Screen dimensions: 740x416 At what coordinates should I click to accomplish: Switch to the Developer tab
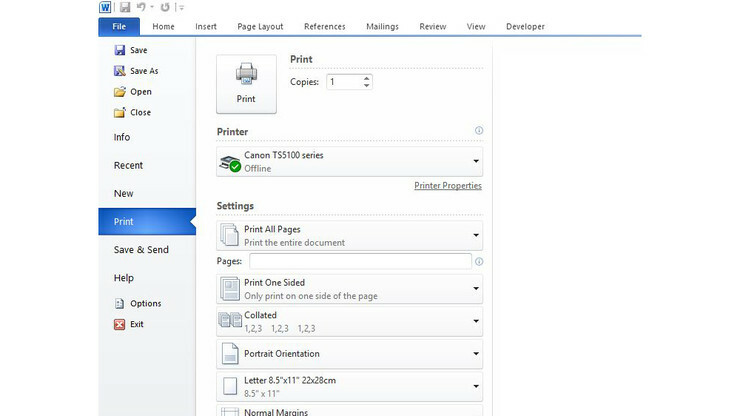[525, 27]
